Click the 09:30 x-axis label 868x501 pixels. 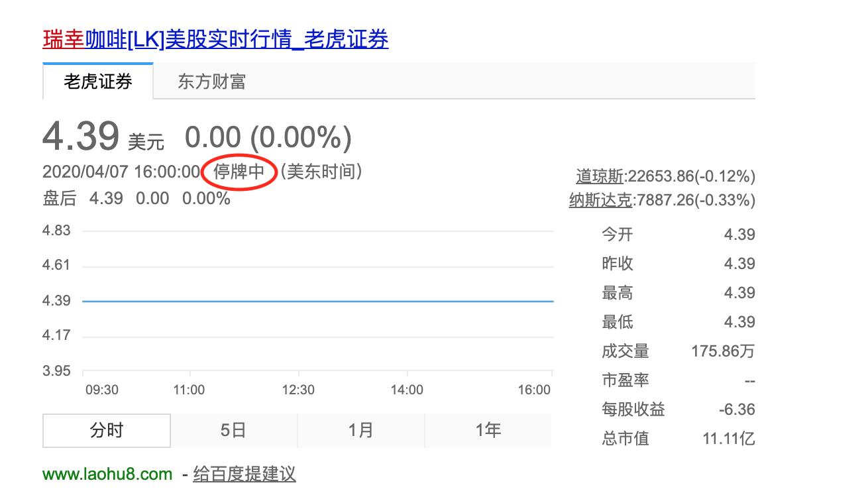click(x=102, y=390)
